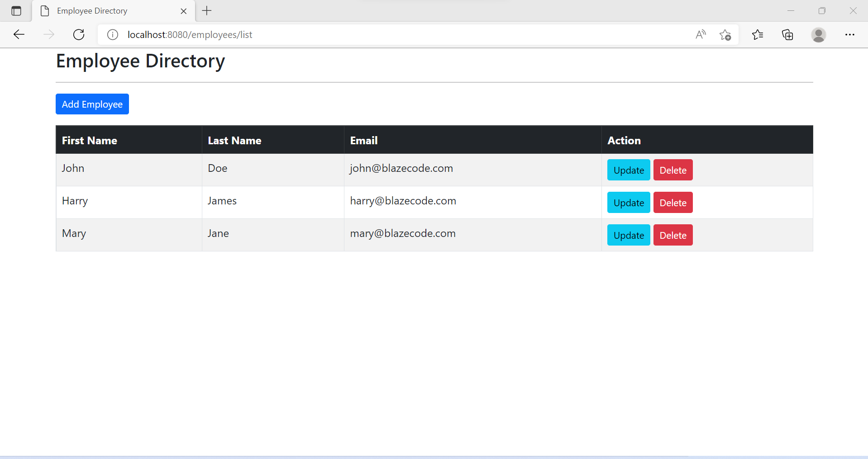Close the browser window
Screen dimensions: 868x459
click(853, 11)
